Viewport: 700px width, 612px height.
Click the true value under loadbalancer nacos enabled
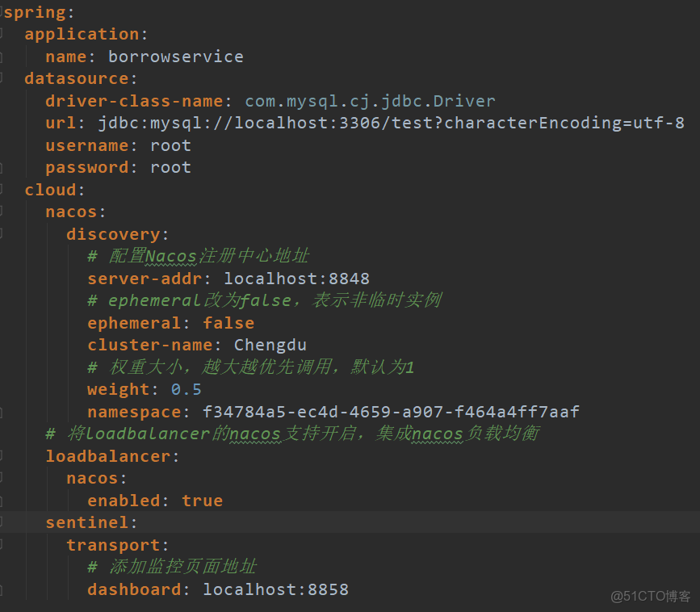click(x=202, y=501)
